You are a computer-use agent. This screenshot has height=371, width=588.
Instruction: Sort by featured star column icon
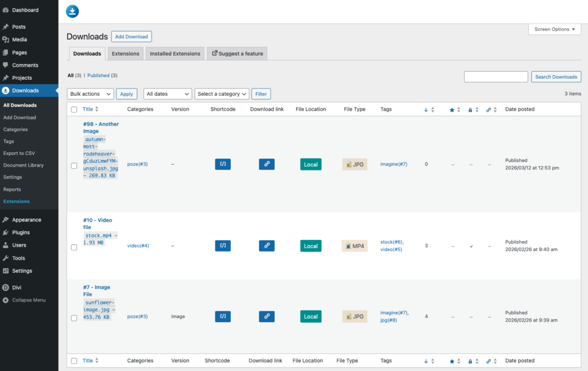(452, 110)
